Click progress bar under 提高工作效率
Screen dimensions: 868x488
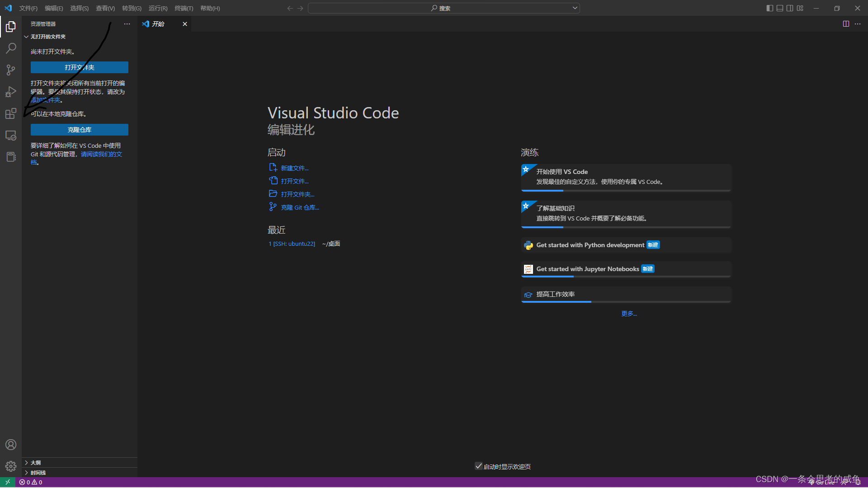626,301
